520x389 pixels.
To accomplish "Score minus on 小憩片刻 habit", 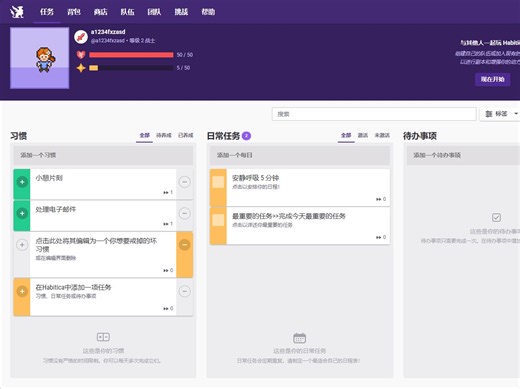I will pos(184,182).
